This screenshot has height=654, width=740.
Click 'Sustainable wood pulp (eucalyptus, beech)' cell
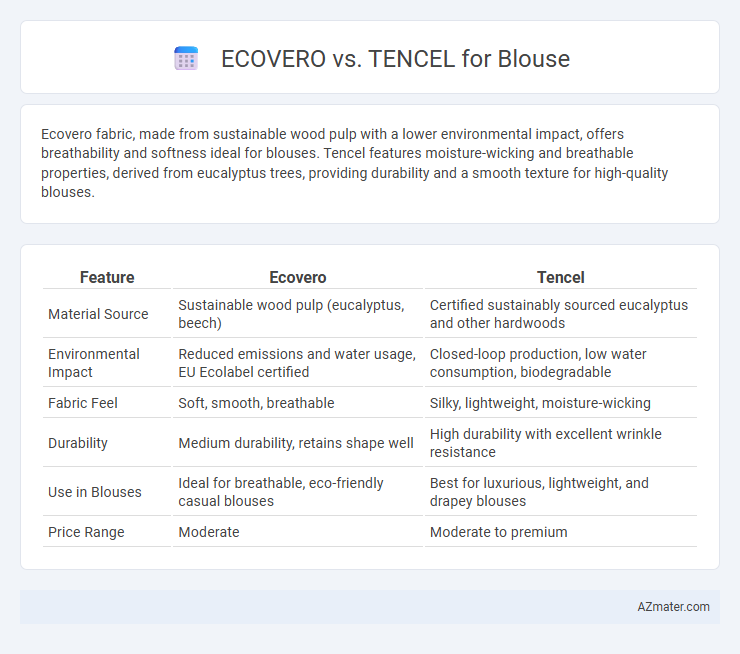pos(298,314)
